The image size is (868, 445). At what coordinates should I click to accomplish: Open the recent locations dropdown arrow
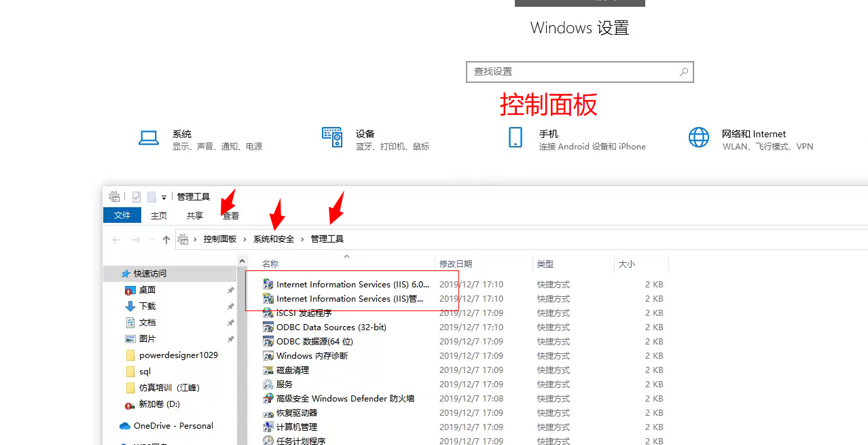tap(151, 240)
